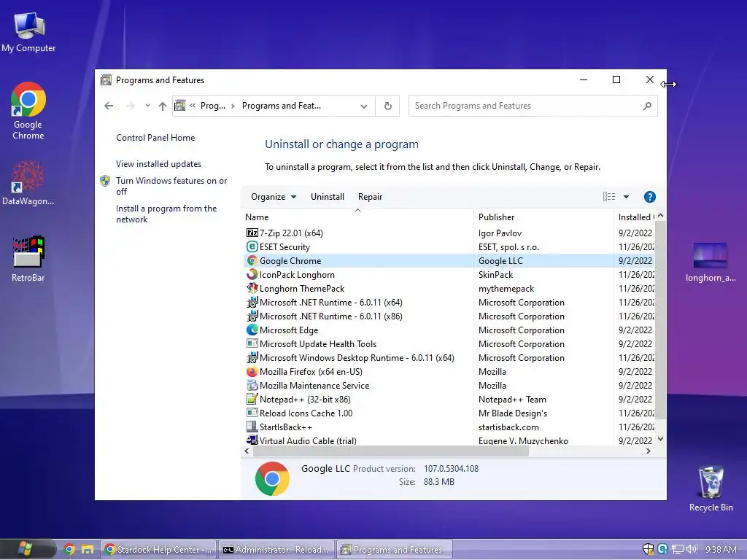Click the horizontal scrollbar left arrow
Screen dimensions: 747x560
pos(247,451)
